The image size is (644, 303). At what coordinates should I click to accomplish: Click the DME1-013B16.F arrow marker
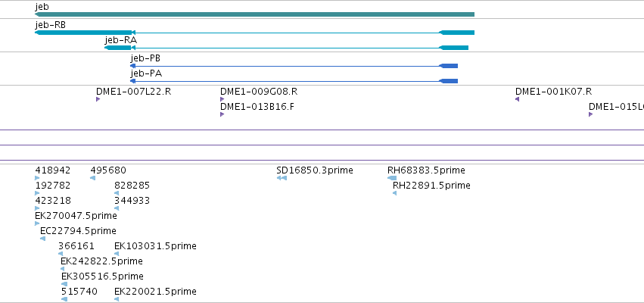[x=222, y=114]
